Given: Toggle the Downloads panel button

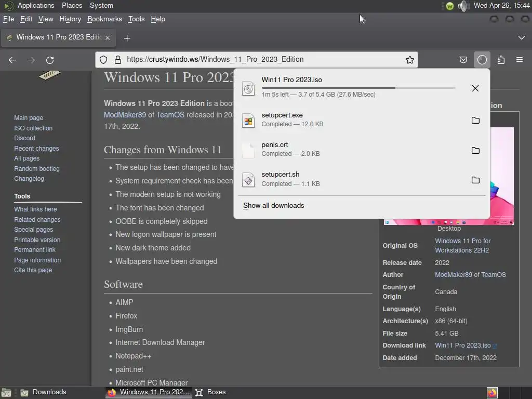Looking at the screenshot, I should pos(482,60).
